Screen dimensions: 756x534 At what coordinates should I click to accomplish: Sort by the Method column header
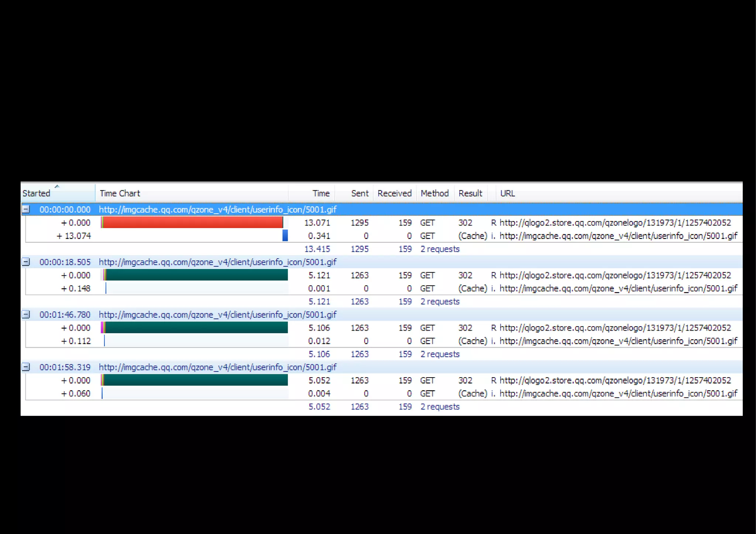434,193
